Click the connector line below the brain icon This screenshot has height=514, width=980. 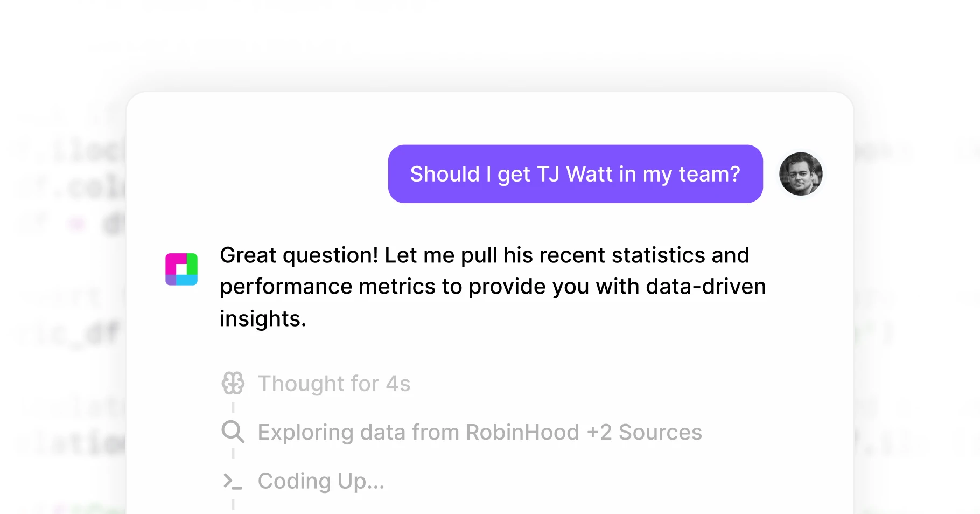(233, 407)
